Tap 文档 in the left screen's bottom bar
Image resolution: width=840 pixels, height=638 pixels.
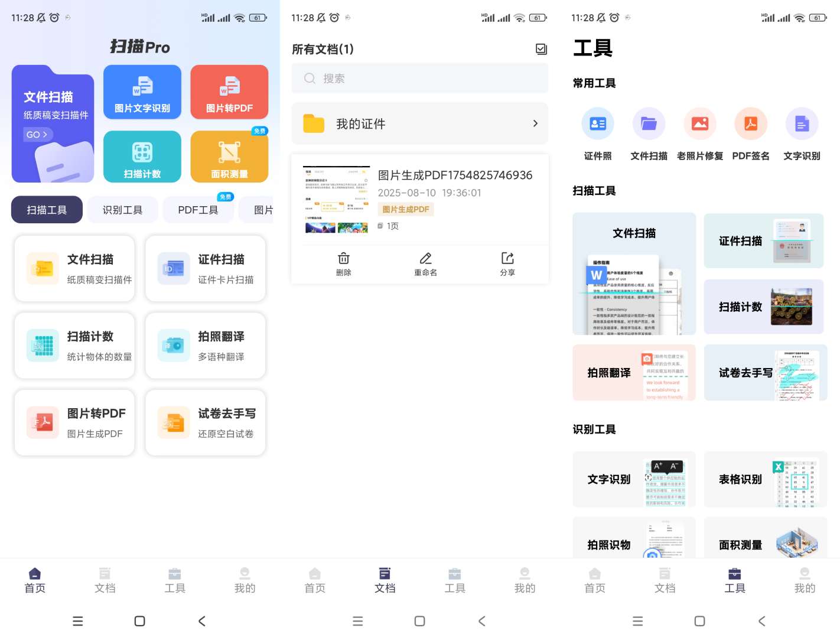coord(105,580)
